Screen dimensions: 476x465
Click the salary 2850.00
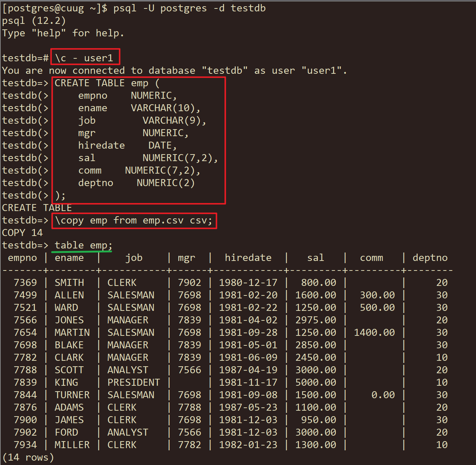click(316, 345)
